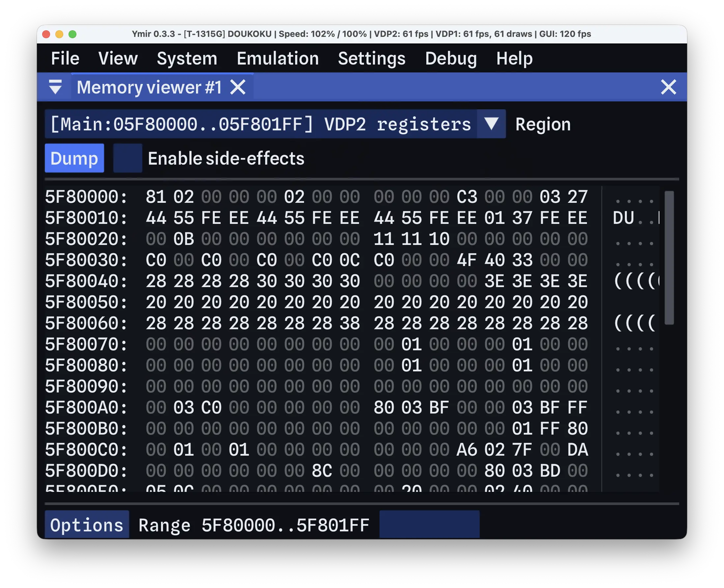
Task: Open the VDP2 registers region combo box
Action: [275, 124]
